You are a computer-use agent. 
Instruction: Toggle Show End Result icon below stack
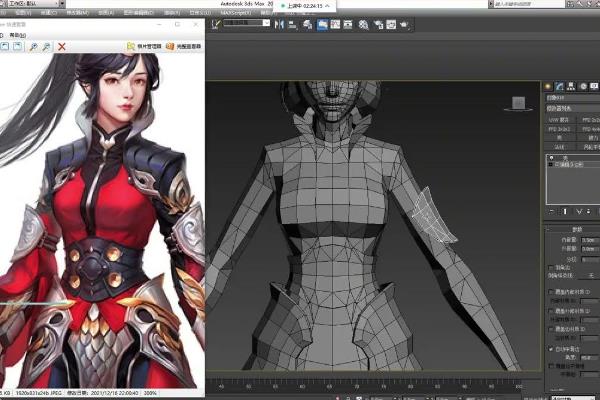tap(565, 212)
